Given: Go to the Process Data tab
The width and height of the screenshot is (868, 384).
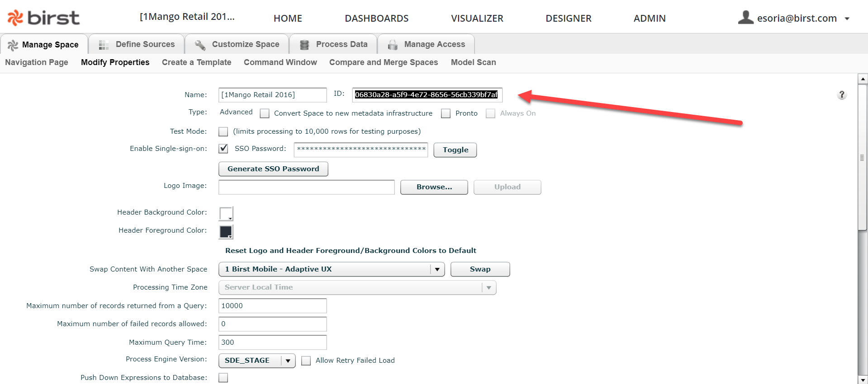Looking at the screenshot, I should click(333, 44).
